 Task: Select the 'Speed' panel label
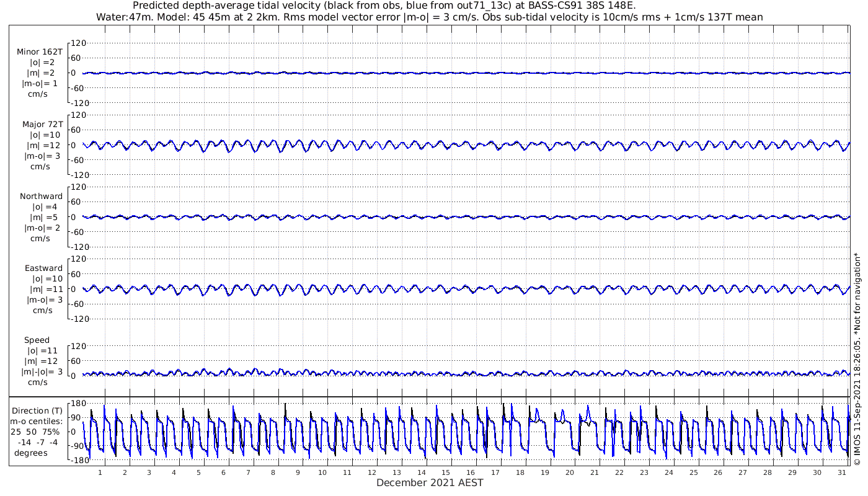pyautogui.click(x=37, y=340)
